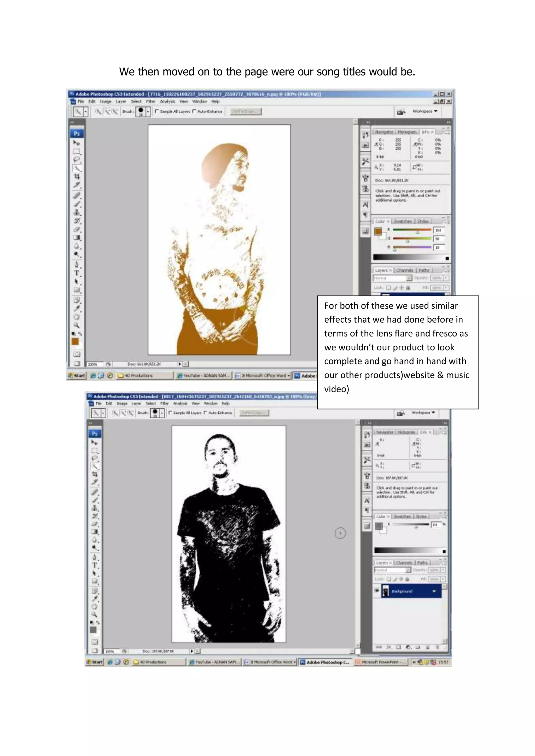
Task: Click Go to Bridge icon in upper window
Action: click(401, 112)
